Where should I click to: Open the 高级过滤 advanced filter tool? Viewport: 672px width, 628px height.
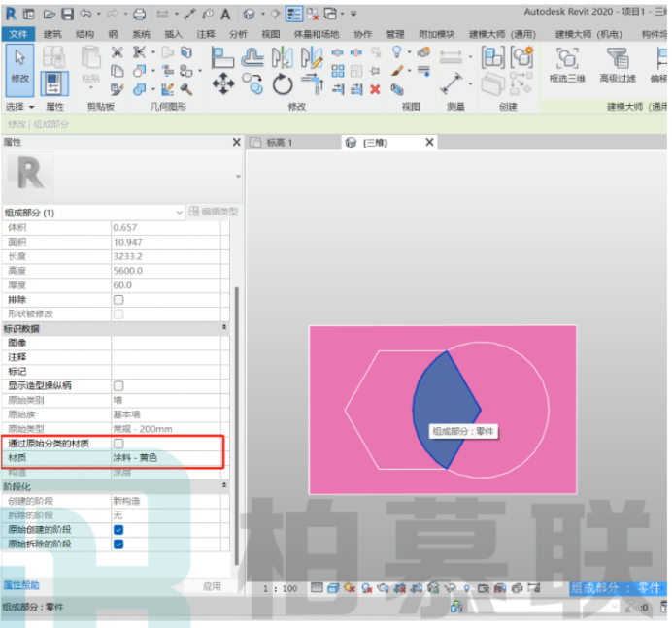pyautogui.click(x=618, y=65)
